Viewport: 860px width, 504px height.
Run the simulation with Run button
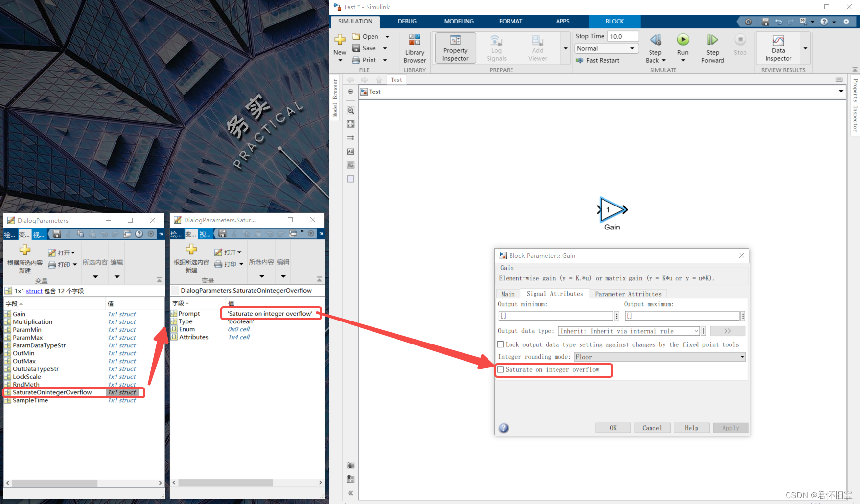tap(683, 40)
